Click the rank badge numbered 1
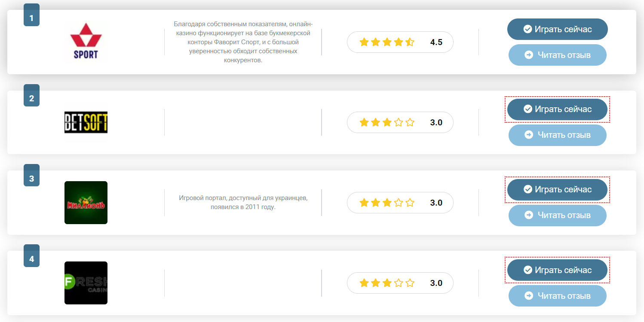 point(31,15)
